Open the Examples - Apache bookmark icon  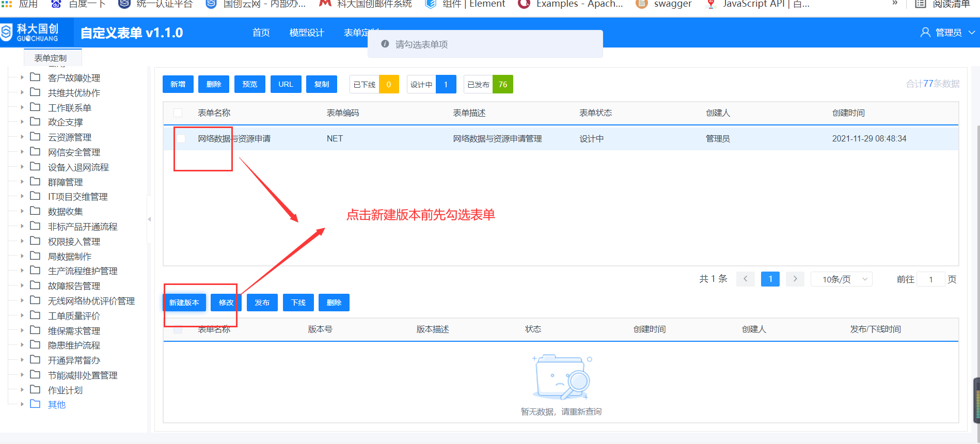[524, 4]
